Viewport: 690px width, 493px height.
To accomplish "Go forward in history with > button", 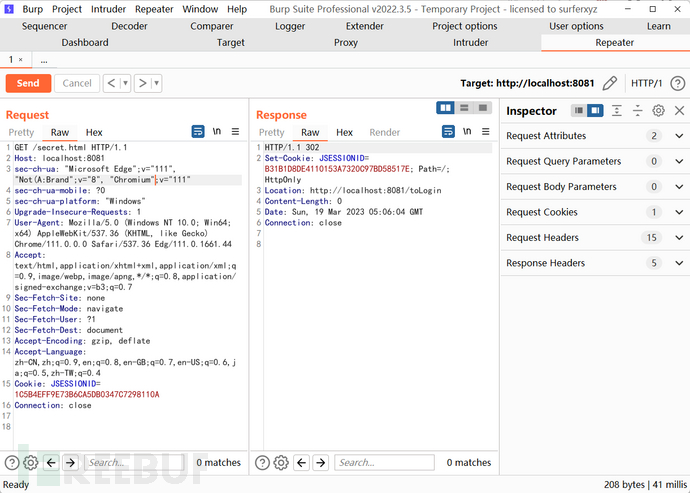I will coord(142,83).
